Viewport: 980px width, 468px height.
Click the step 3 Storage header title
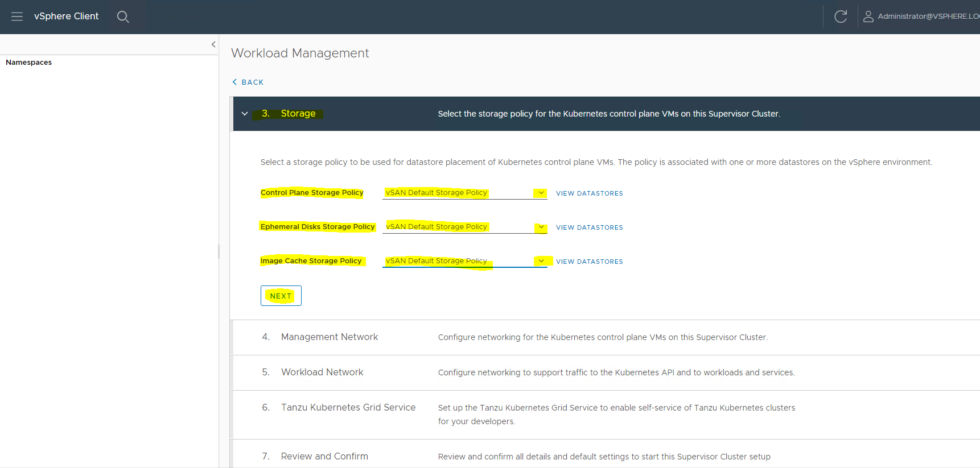[x=298, y=114]
